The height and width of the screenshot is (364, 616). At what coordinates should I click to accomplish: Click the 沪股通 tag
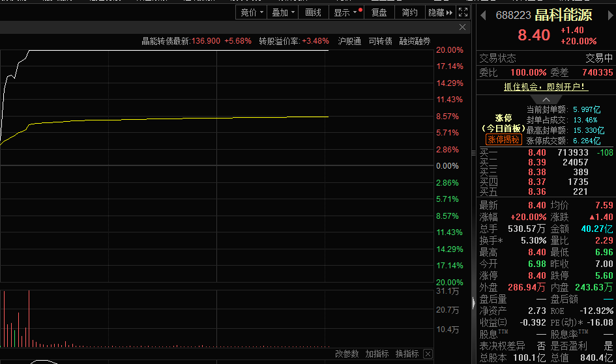[350, 41]
